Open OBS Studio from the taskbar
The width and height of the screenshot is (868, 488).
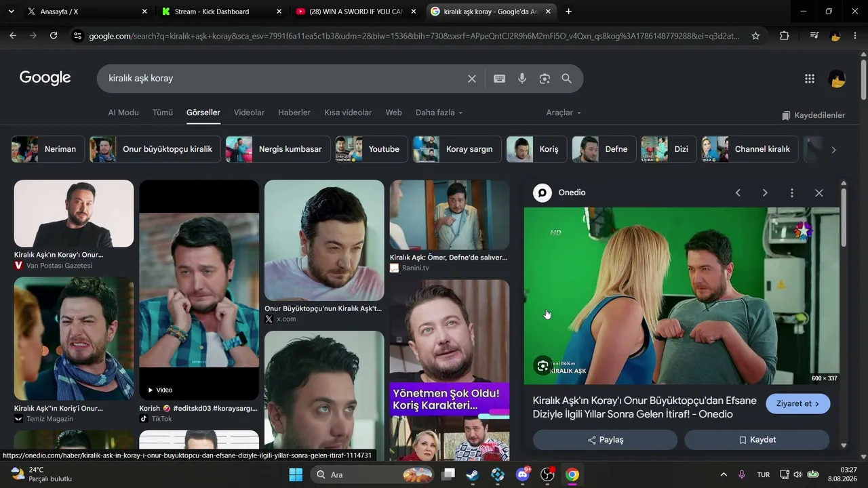(547, 474)
